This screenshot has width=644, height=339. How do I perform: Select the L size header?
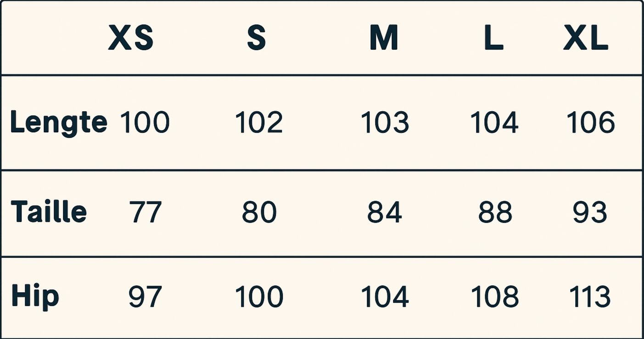pyautogui.click(x=493, y=39)
